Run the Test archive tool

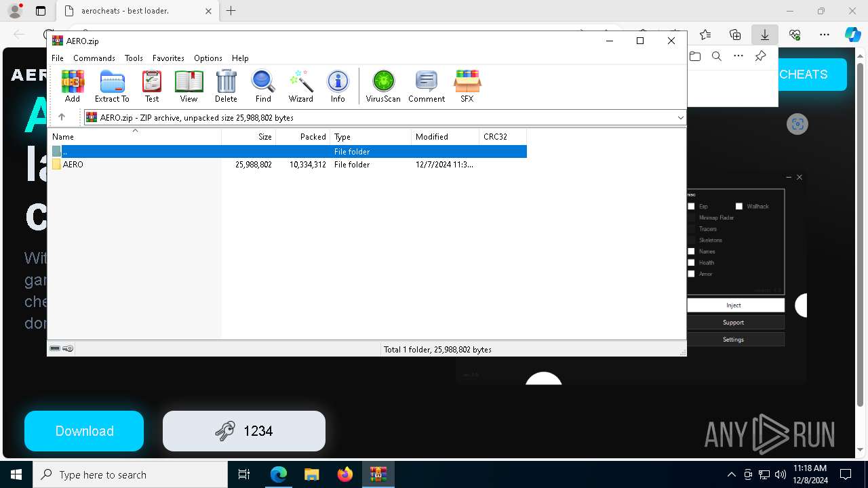tap(152, 86)
